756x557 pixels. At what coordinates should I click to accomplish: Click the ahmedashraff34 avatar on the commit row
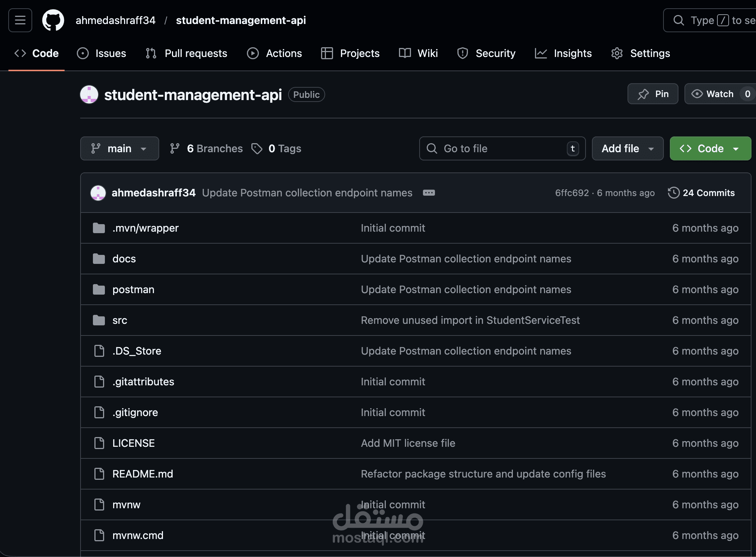tap(98, 193)
